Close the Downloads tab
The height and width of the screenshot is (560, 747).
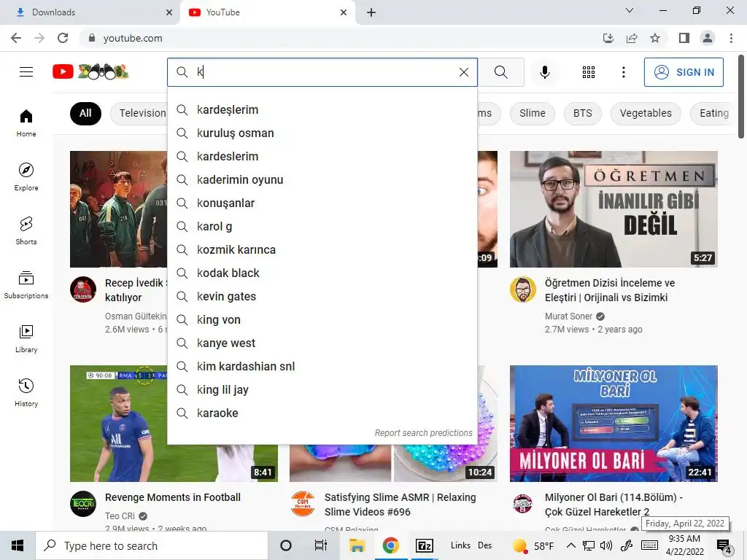(169, 12)
